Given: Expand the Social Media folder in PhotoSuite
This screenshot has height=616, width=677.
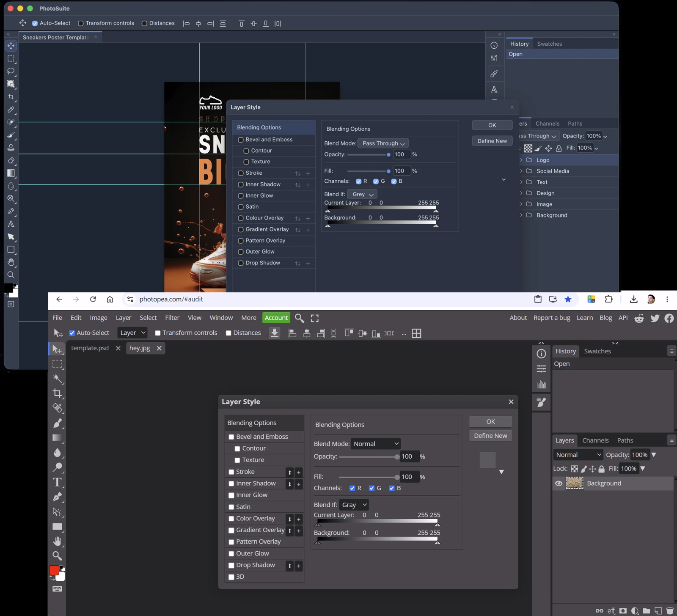Looking at the screenshot, I should (521, 171).
